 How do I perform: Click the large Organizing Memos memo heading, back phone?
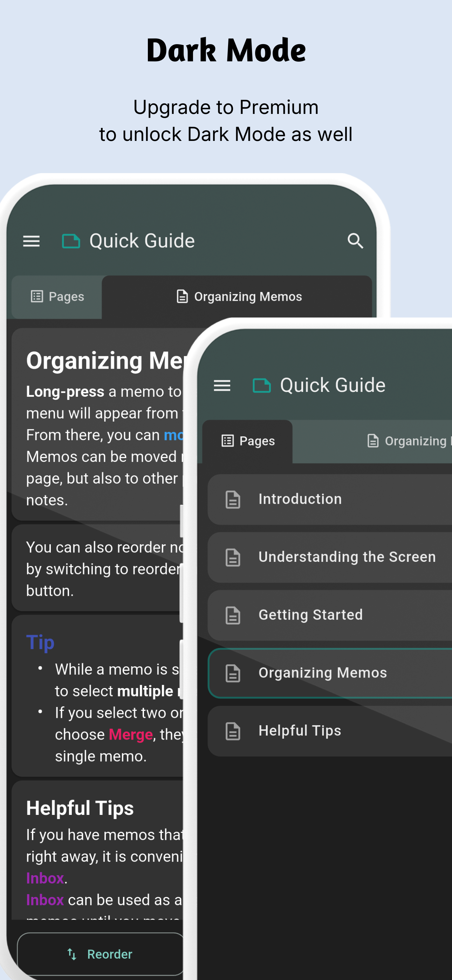(x=105, y=360)
